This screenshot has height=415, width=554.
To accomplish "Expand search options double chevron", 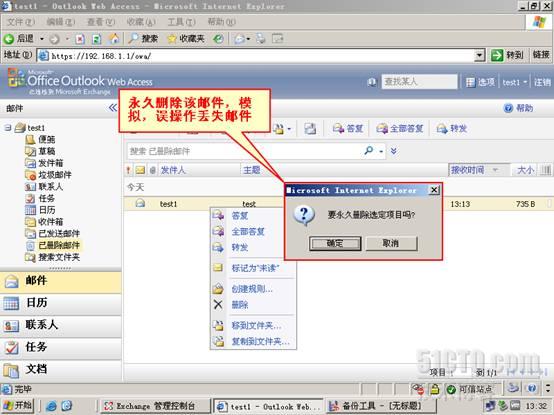I will (394, 151).
